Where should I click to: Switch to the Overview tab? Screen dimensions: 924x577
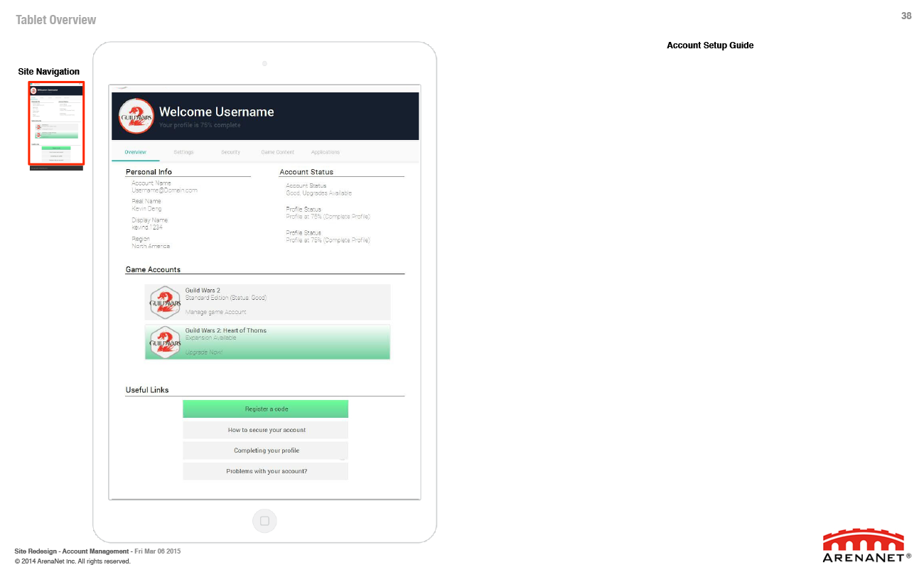coord(135,152)
